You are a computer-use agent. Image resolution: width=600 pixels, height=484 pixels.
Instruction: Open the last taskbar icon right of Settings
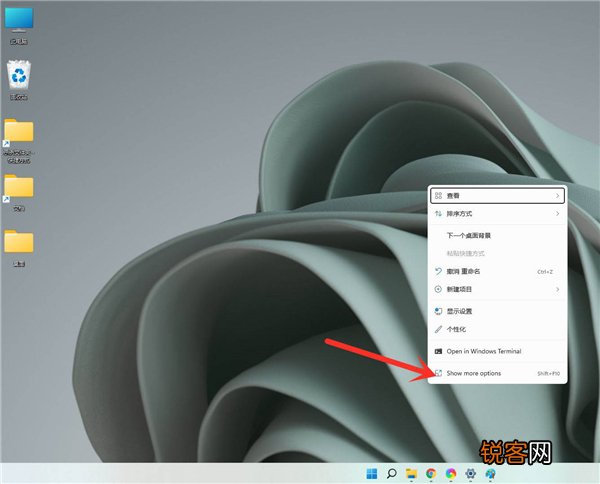(x=491, y=474)
